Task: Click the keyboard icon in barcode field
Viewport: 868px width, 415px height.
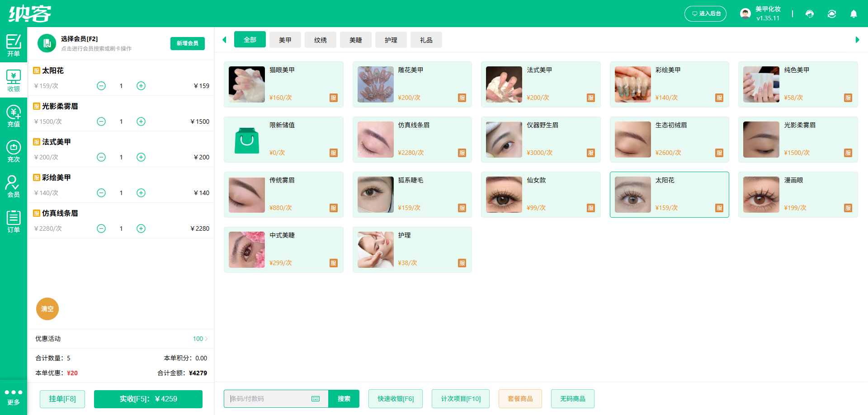Action: 316,399
